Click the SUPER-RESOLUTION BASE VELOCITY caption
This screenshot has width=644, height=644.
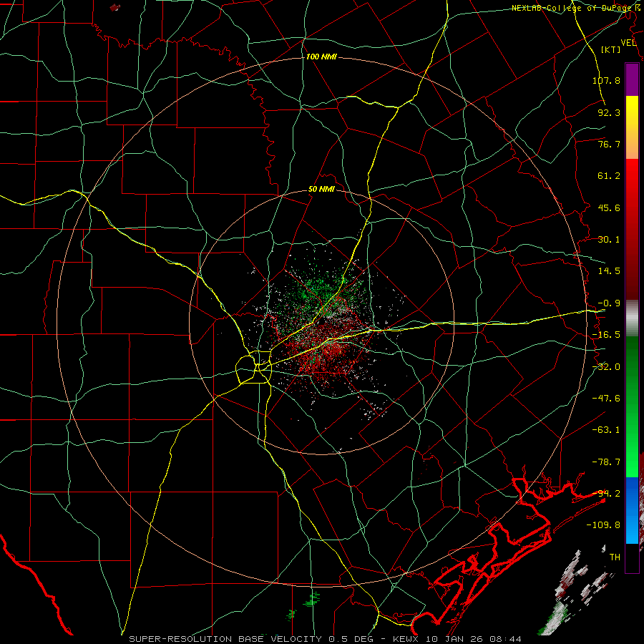point(227,639)
